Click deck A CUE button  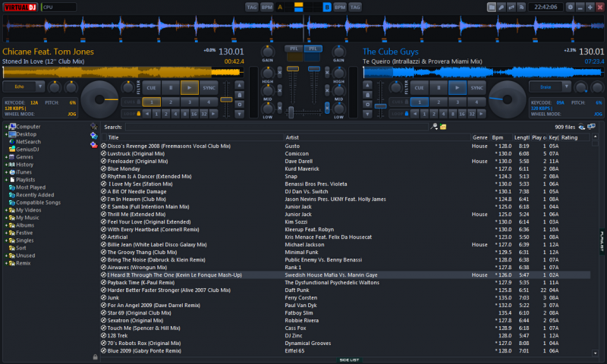tap(151, 88)
